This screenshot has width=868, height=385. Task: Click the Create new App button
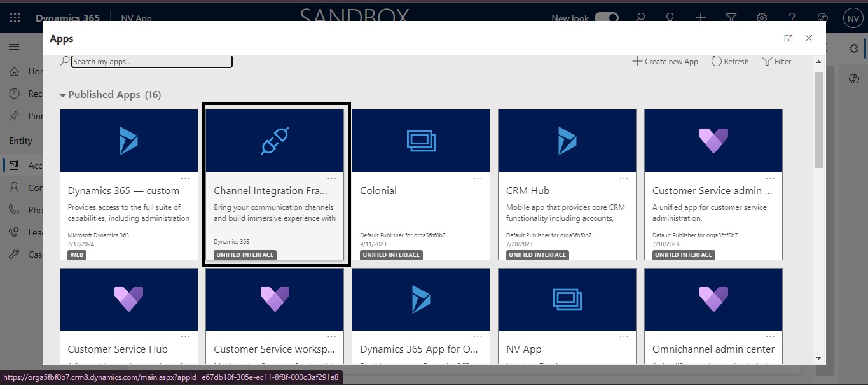(665, 60)
